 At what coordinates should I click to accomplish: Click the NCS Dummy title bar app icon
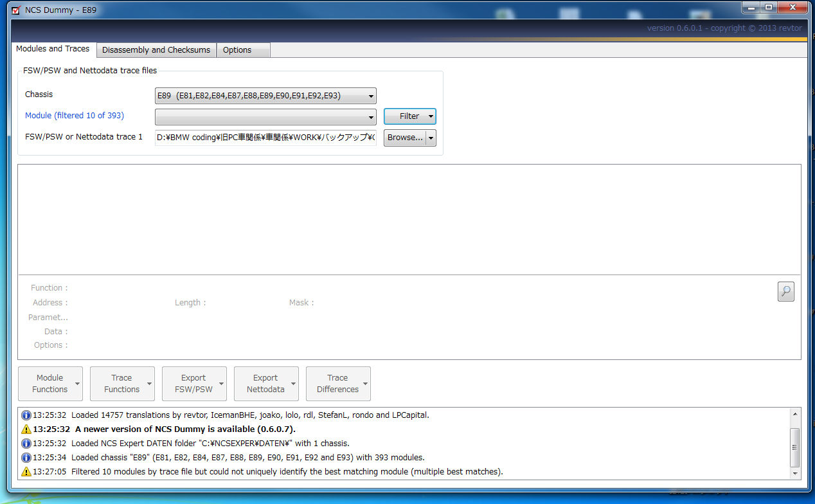click(16, 10)
